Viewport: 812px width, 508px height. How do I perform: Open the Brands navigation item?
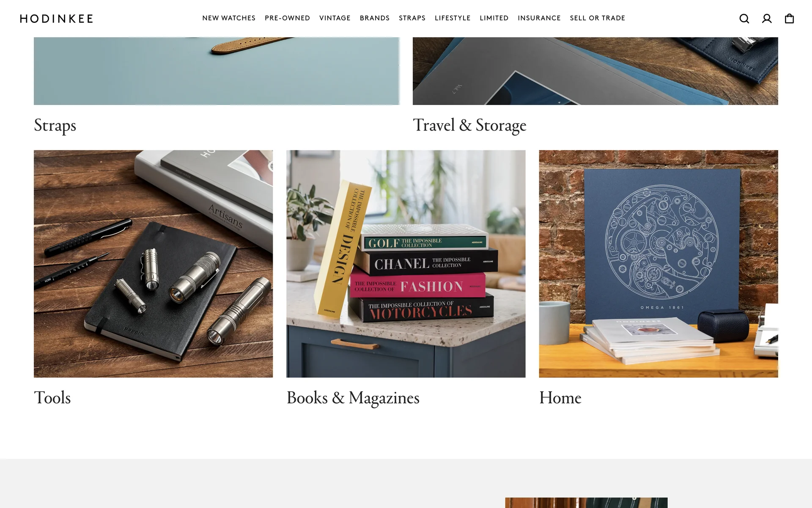tap(375, 18)
